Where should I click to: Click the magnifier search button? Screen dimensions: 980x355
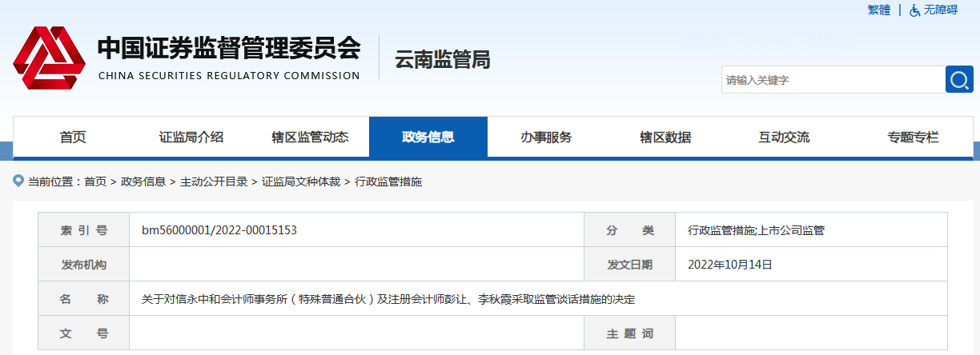[x=959, y=79]
